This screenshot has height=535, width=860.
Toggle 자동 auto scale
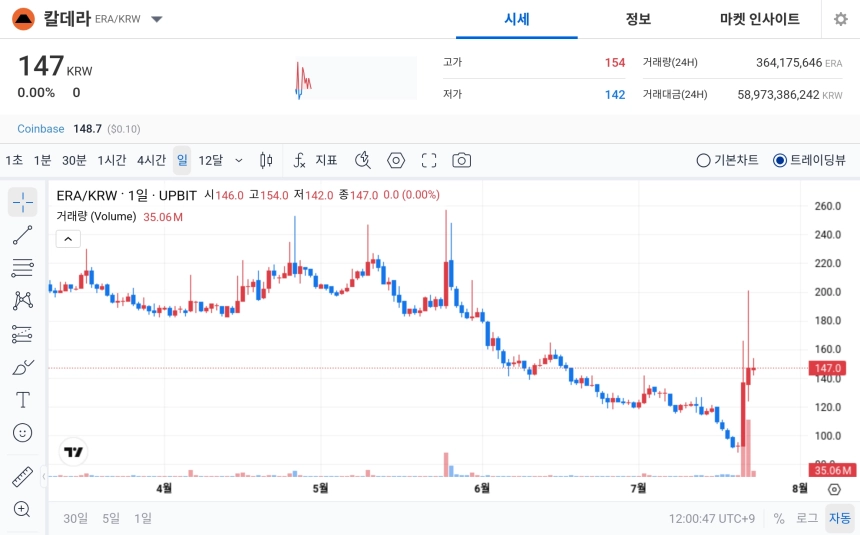pos(840,518)
